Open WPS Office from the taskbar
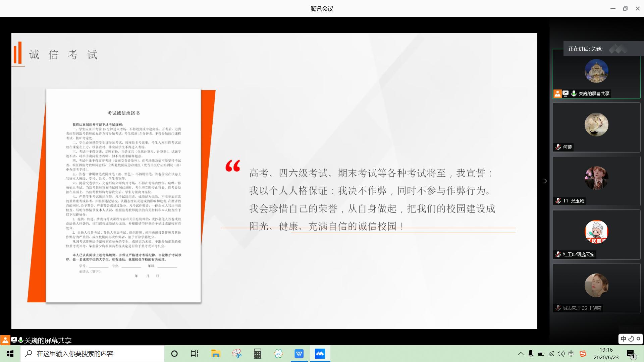Viewport: 644px width, 362px height. click(x=299, y=354)
